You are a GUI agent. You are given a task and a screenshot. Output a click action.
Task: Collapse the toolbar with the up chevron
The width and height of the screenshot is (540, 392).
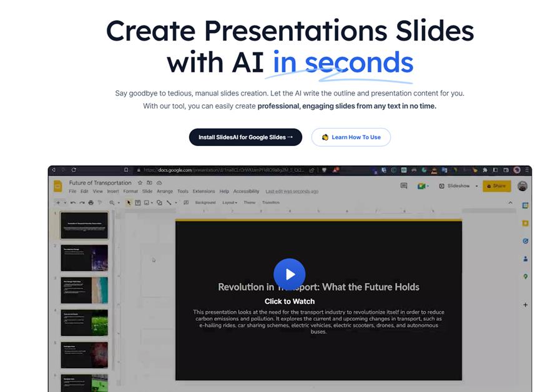pyautogui.click(x=510, y=203)
